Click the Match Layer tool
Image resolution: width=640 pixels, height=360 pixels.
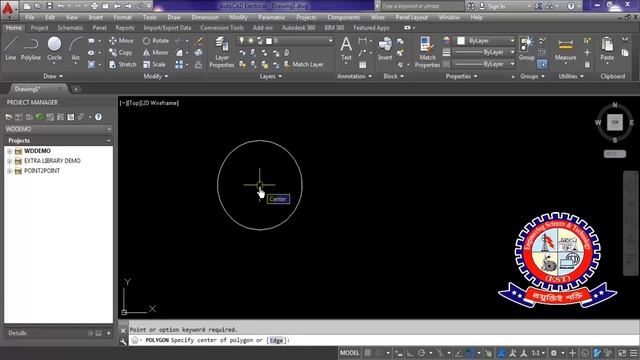point(303,64)
